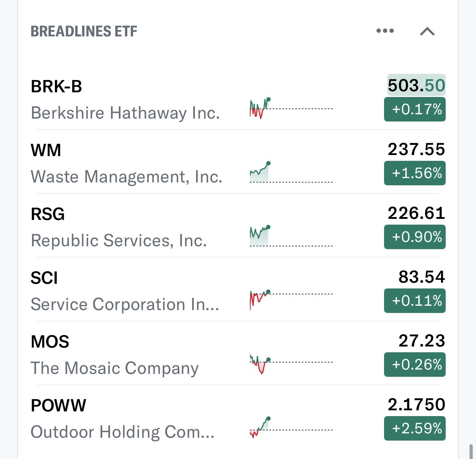Viewport: 476px width, 459px height.
Task: Select the WM ticker symbol
Action: tap(46, 150)
